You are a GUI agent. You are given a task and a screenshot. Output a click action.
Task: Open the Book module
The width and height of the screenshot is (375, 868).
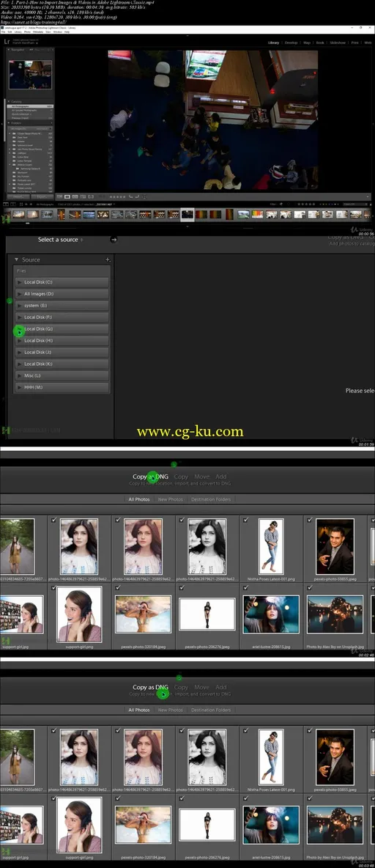[321, 43]
